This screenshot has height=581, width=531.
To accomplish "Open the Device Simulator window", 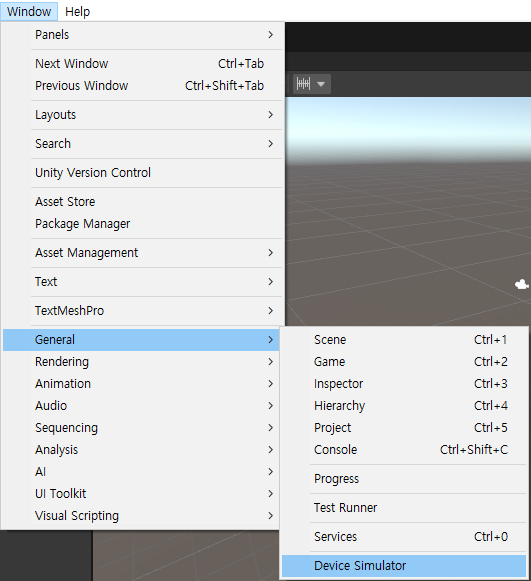I will tap(404, 566).
